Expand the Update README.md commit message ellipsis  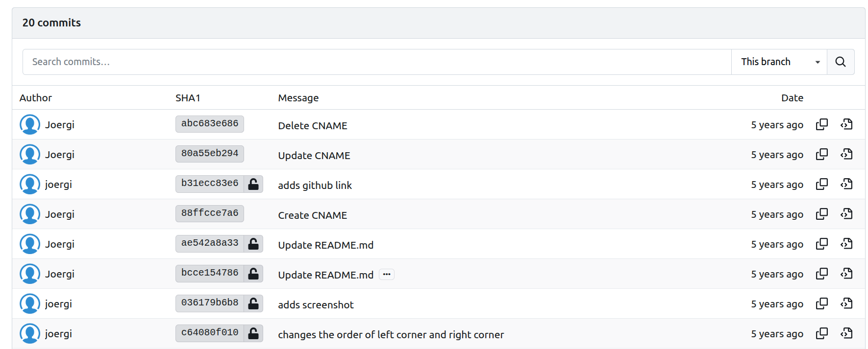pos(387,274)
